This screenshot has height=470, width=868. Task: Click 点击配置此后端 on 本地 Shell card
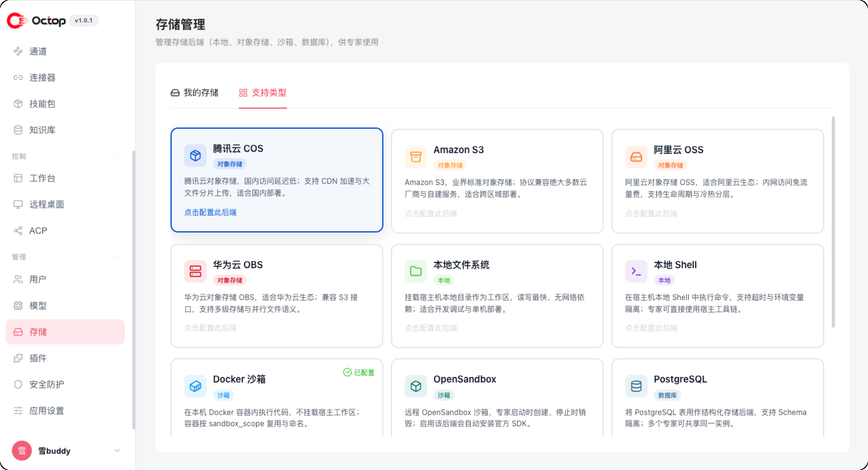pyautogui.click(x=651, y=328)
